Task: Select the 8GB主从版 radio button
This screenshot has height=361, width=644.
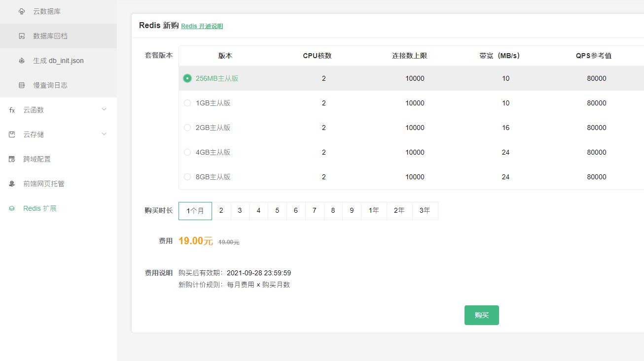Action: click(x=187, y=177)
